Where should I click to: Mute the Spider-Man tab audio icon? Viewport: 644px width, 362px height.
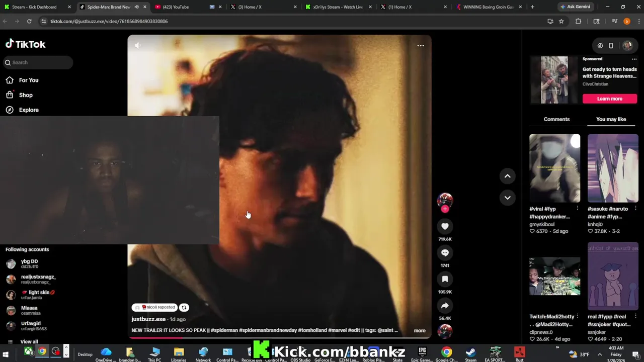click(136, 7)
